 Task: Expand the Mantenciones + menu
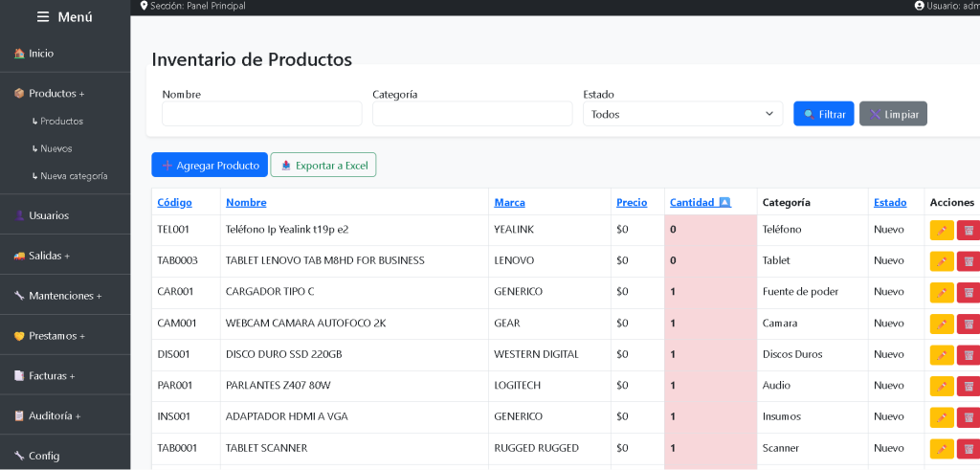click(65, 296)
